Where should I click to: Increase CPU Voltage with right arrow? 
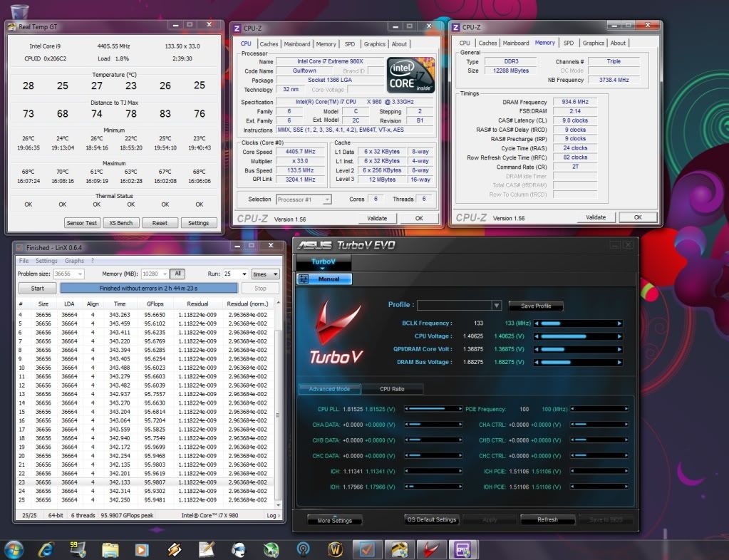[x=619, y=336]
